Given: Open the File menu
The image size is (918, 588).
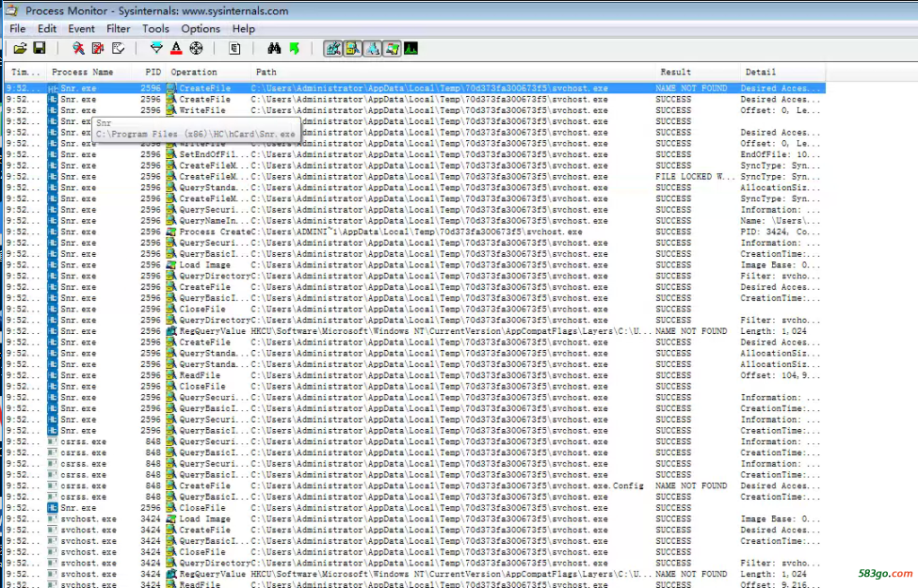Looking at the screenshot, I should coord(18,28).
